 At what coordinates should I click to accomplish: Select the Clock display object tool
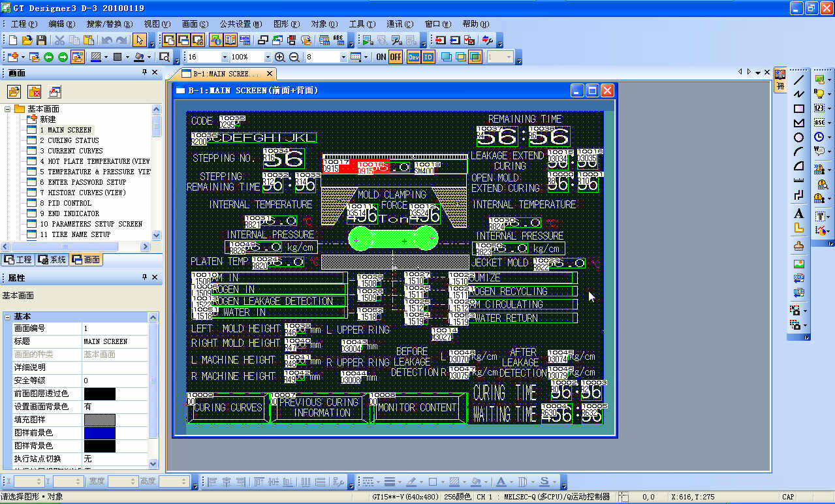[819, 137]
